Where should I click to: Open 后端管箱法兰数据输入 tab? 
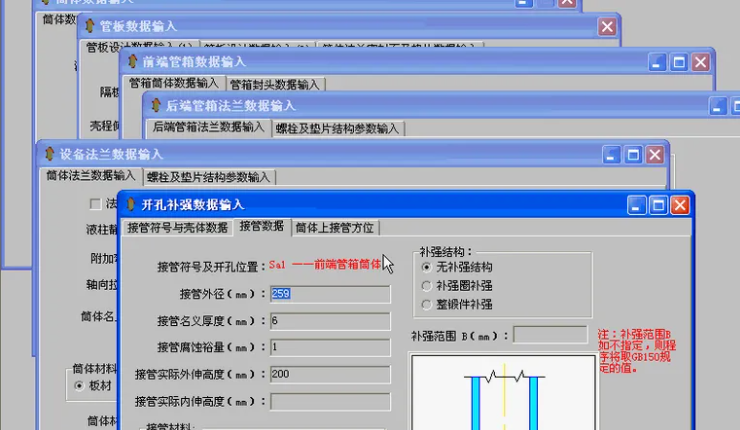(208, 127)
